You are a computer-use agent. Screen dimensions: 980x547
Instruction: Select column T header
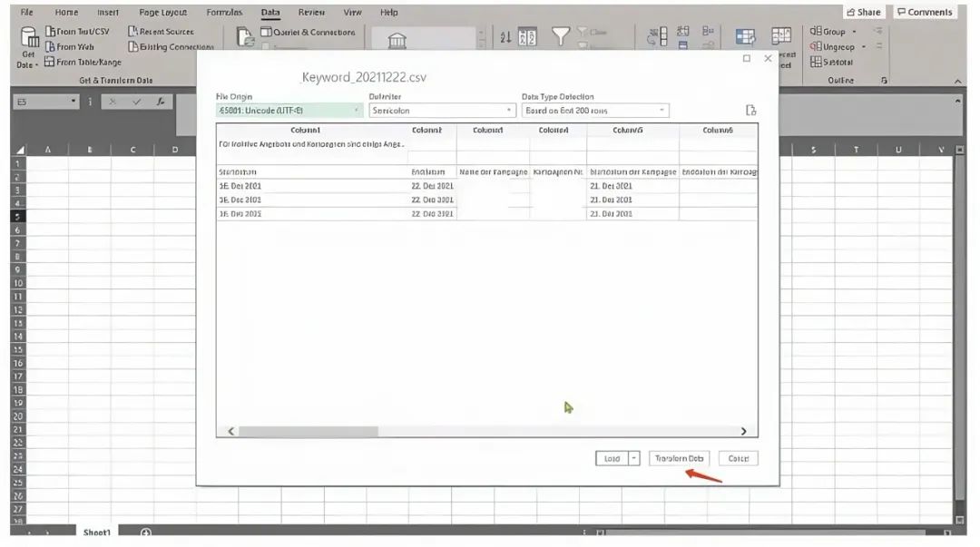coord(856,150)
